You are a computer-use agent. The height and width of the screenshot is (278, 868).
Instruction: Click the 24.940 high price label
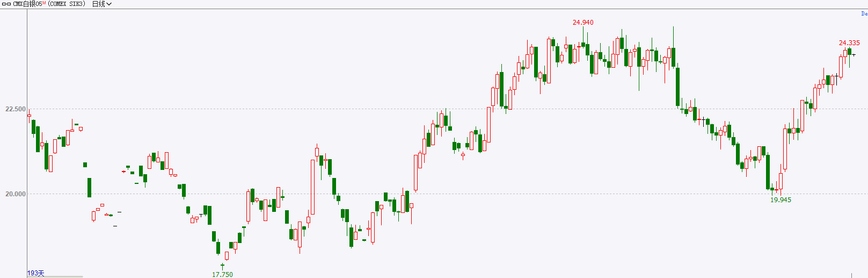(583, 22)
